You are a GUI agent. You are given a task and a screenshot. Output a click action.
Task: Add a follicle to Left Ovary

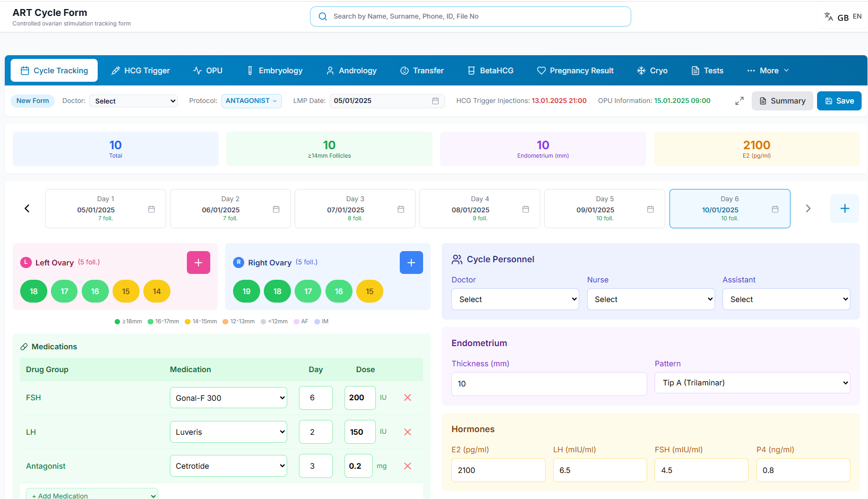pyautogui.click(x=199, y=263)
